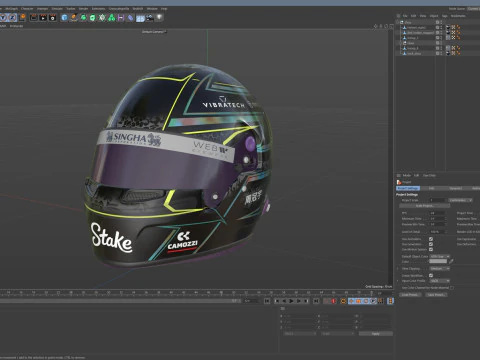Open the Input Color Profile dropdown
Viewport: 480px width, 360px height.
coord(440,281)
